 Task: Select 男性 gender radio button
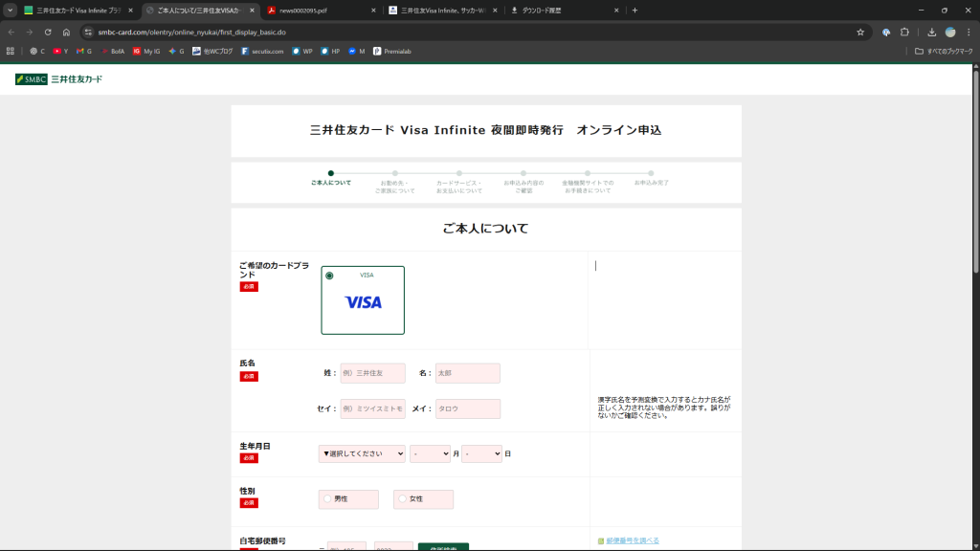click(x=327, y=499)
